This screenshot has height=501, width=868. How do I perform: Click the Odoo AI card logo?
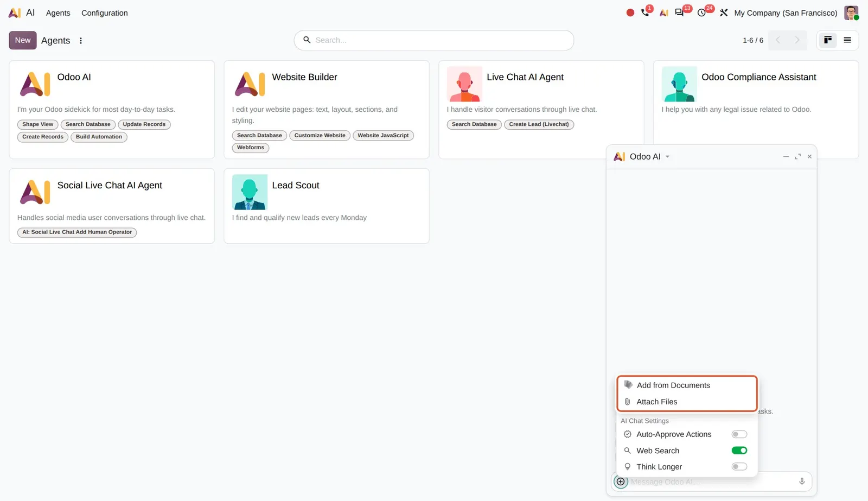(x=35, y=84)
